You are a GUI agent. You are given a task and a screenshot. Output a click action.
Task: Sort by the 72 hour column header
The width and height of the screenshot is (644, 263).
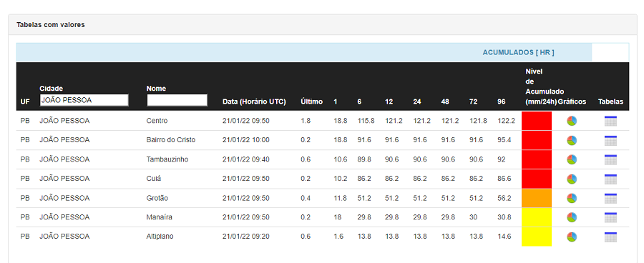tap(473, 101)
